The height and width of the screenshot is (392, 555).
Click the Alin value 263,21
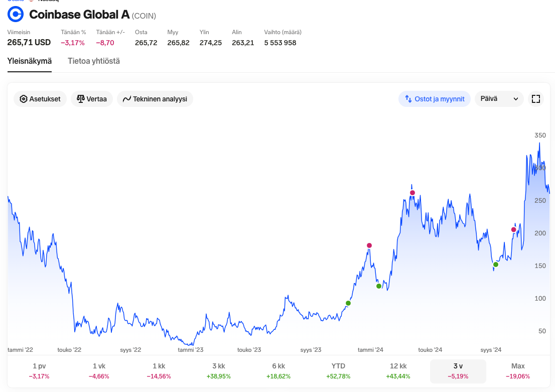pyautogui.click(x=243, y=43)
